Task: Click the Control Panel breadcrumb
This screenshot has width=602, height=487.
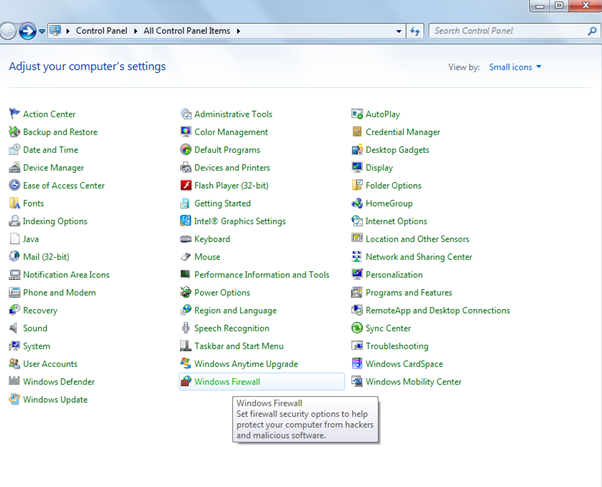Action: click(101, 31)
